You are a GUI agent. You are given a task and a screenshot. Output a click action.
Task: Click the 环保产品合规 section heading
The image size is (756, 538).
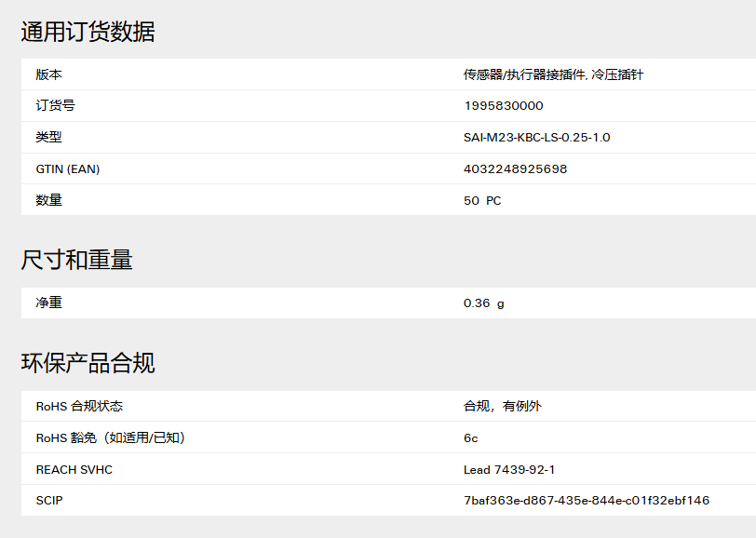pyautogui.click(x=88, y=363)
